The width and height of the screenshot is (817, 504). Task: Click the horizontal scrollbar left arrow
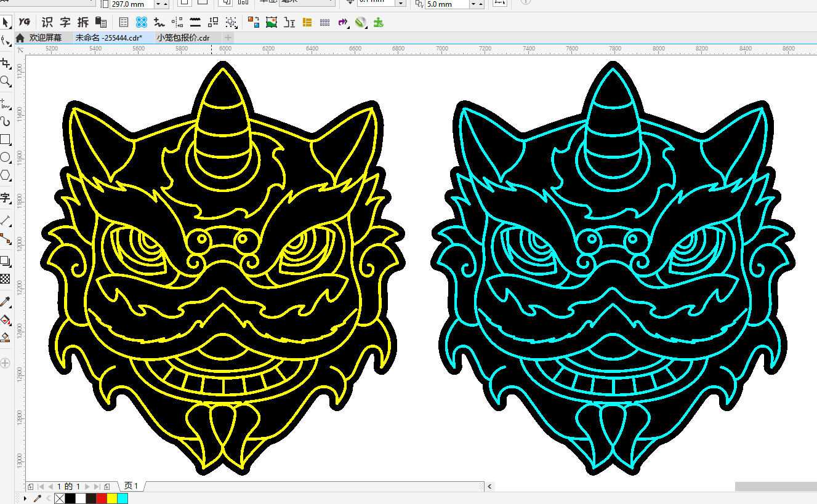pyautogui.click(x=490, y=486)
